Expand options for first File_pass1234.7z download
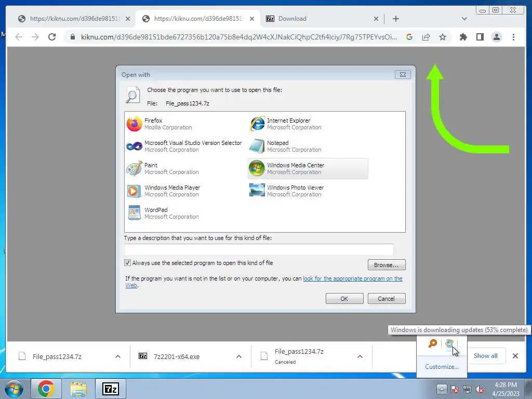532x399 pixels. tap(118, 356)
